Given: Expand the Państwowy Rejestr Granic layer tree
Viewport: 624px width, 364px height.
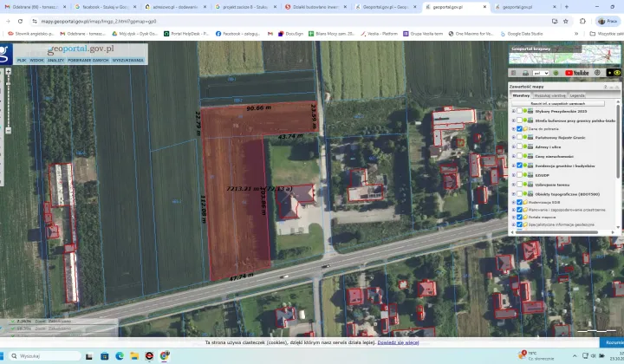Looking at the screenshot, I should click(x=514, y=138).
